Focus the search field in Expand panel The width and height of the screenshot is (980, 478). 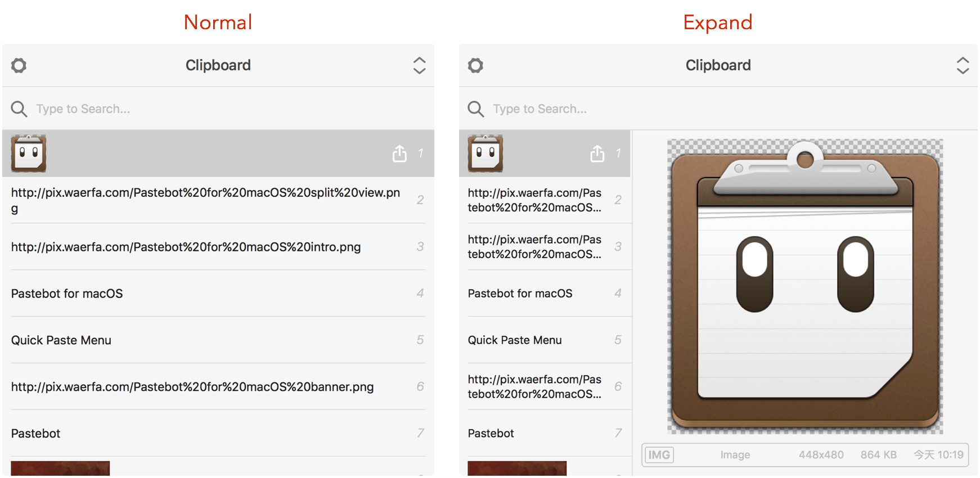pyautogui.click(x=718, y=109)
